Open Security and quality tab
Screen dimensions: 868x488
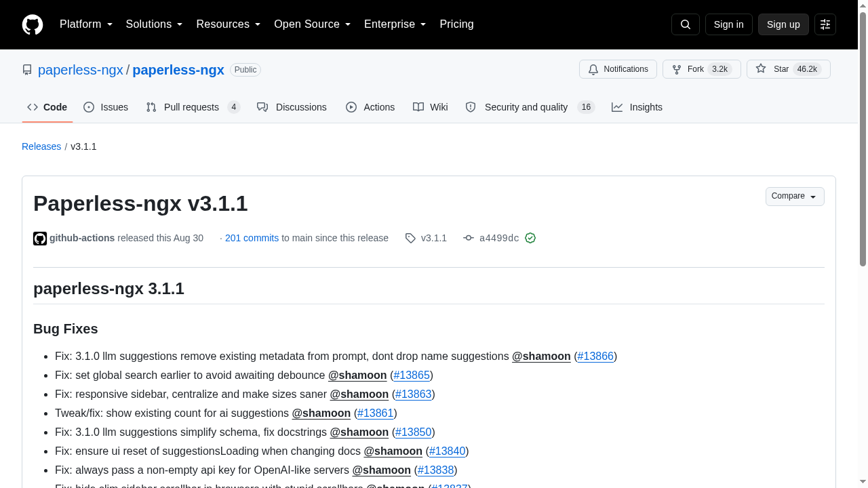(x=530, y=107)
